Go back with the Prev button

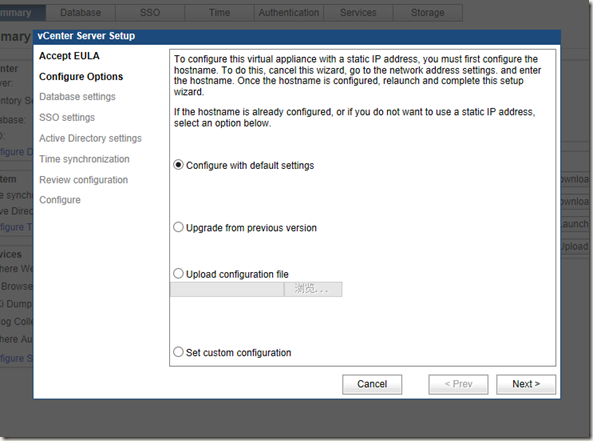[458, 384]
